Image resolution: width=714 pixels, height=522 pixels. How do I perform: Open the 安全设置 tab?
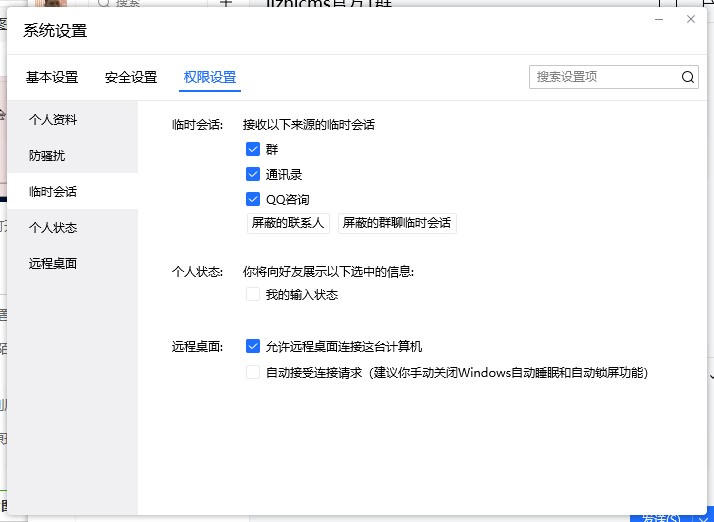[x=131, y=77]
